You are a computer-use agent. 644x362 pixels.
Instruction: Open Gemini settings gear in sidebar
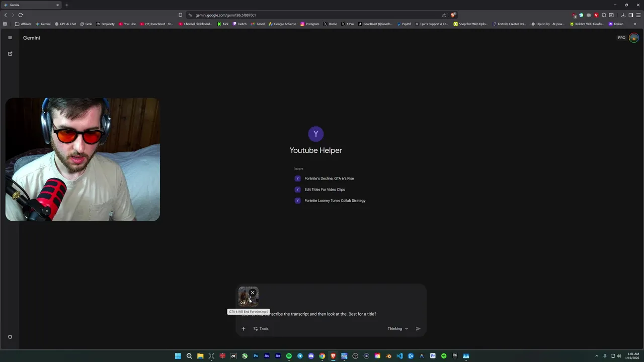10,337
